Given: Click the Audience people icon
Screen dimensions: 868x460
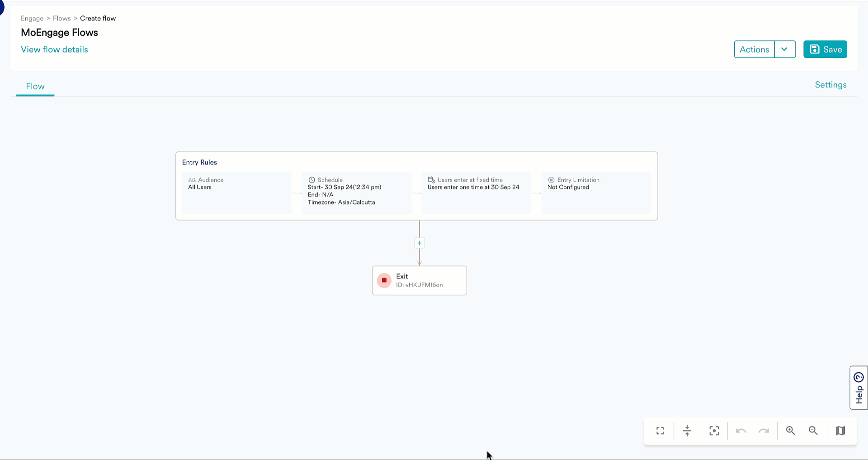Looking at the screenshot, I should coord(192,180).
